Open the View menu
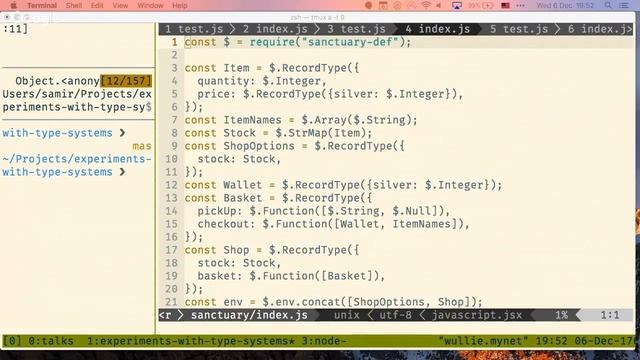Screen dimensions: 640x360 click(120, 6)
